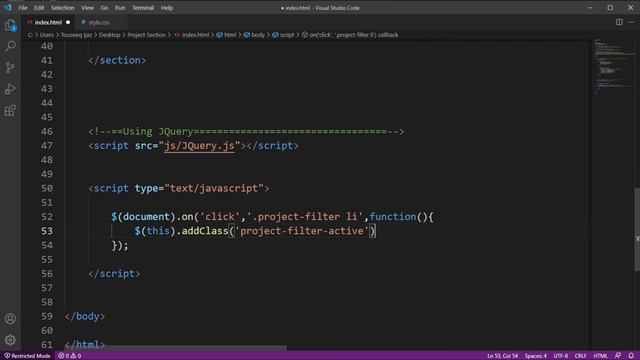Viewport: 640px width, 360px height.
Task: Open the Accounts menu icon
Action: click(10, 318)
